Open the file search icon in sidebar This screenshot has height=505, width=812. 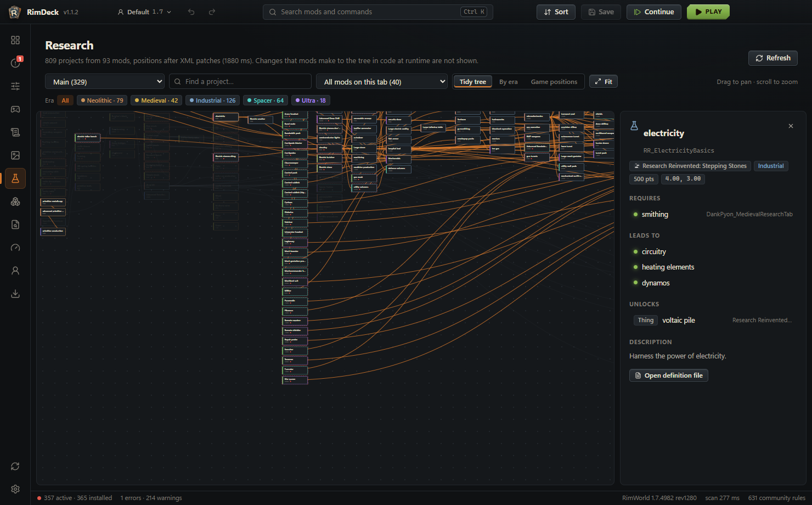pyautogui.click(x=15, y=225)
